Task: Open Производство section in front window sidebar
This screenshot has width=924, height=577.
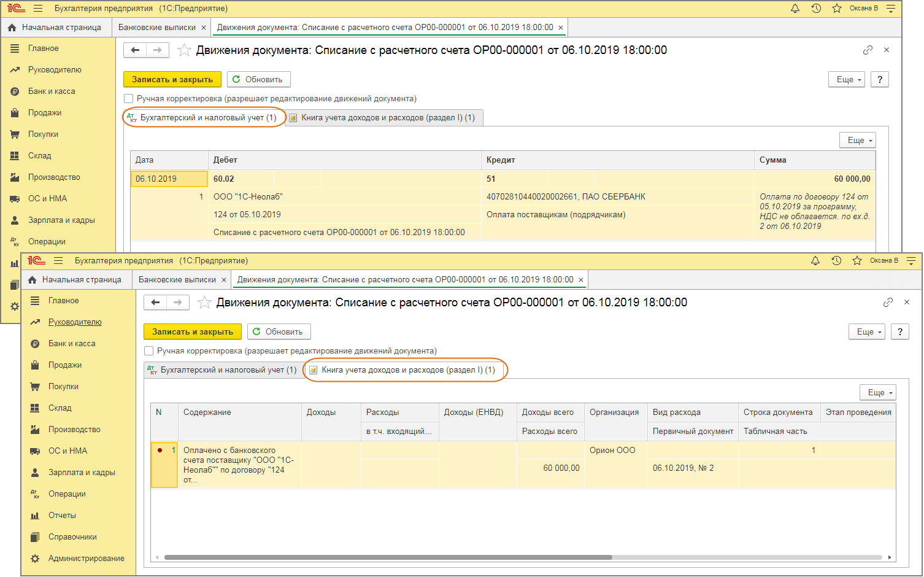Action: (74, 430)
